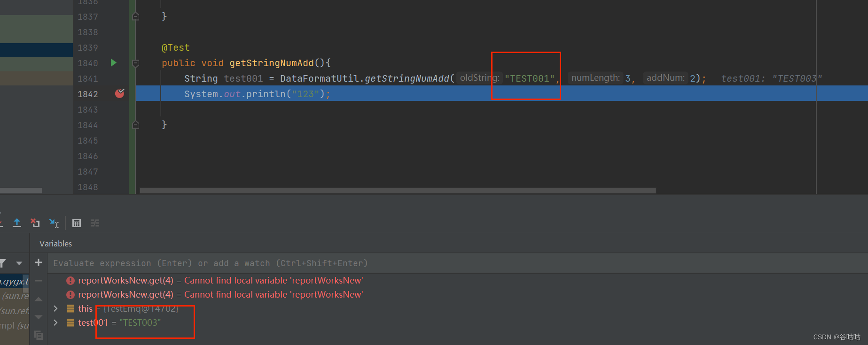Viewport: 868px width, 345px height.
Task: Collapse method fold marker at line 1840
Action: pyautogui.click(x=136, y=63)
